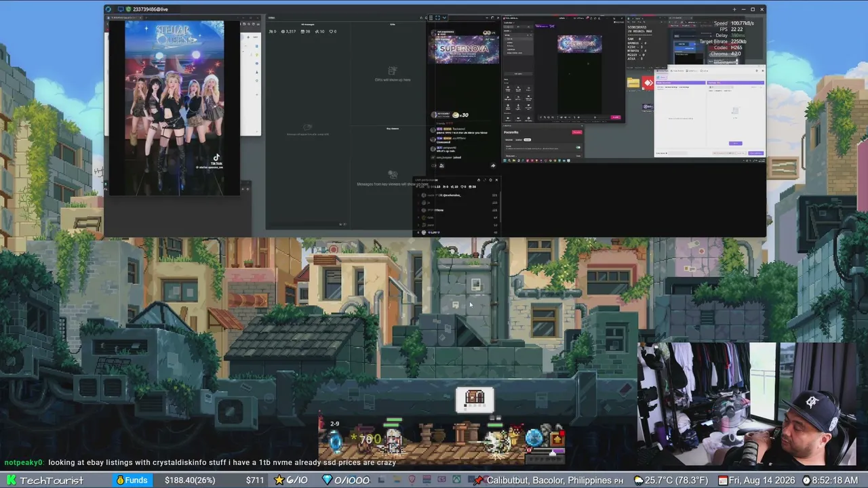Click the red plus item in game strip
The width and height of the screenshot is (868, 488).
click(557, 439)
